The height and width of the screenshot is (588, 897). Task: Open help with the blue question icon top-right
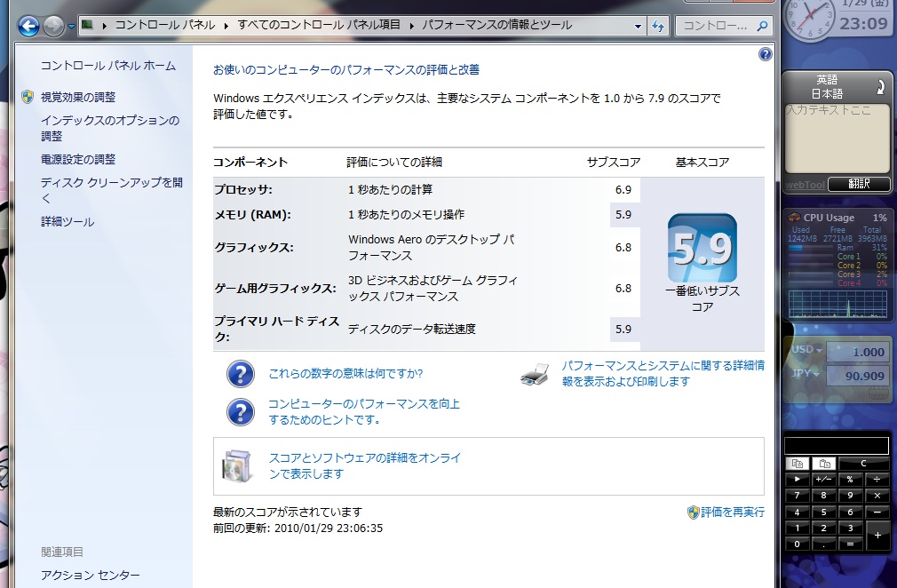[765, 54]
